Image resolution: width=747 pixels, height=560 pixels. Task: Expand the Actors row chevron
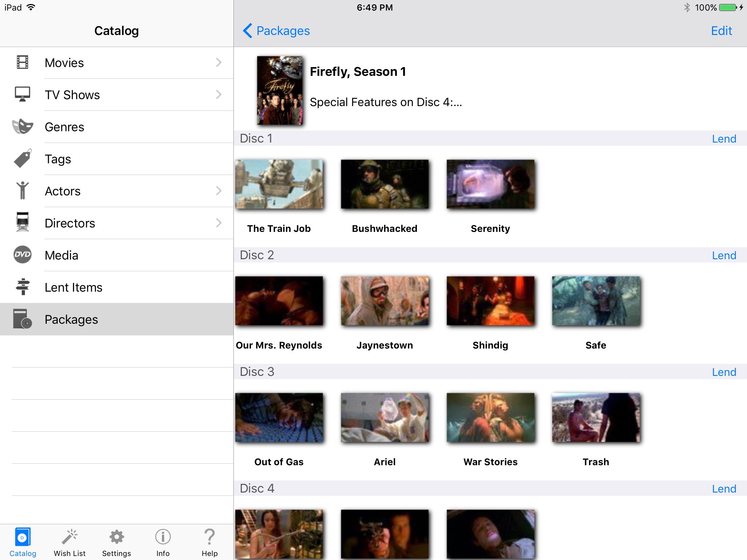219,191
